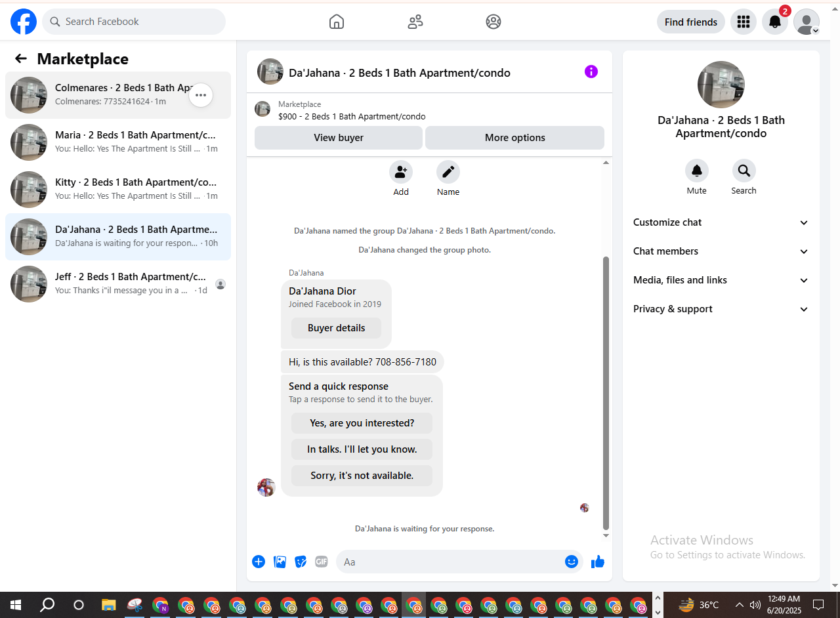
Task: Choose a GIF from the GIF icon
Action: click(x=322, y=562)
